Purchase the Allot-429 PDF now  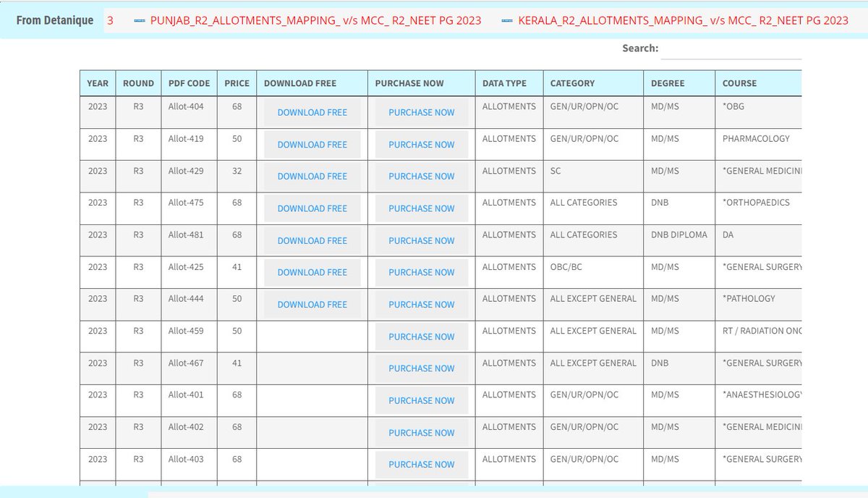click(422, 176)
